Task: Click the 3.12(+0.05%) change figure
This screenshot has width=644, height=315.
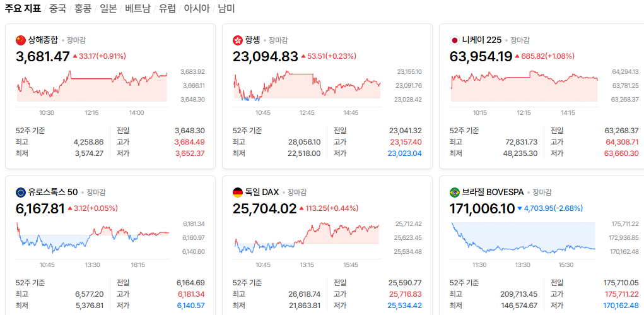Action: point(96,208)
